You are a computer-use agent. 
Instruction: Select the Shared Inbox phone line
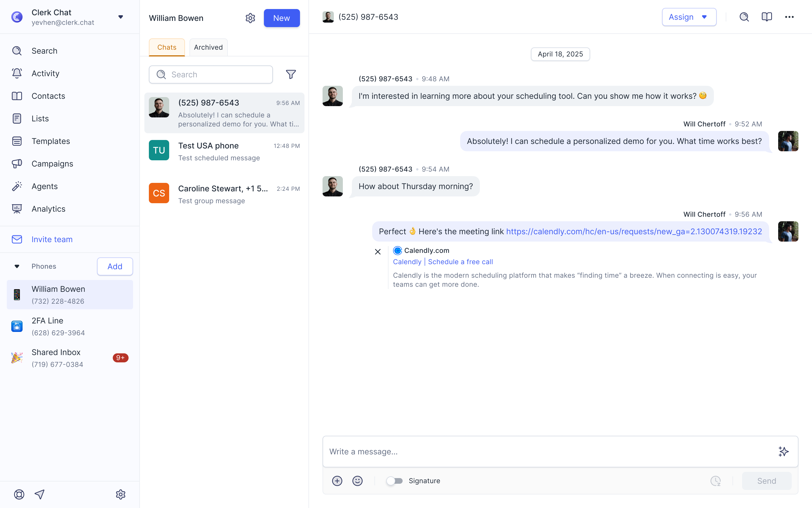click(x=70, y=358)
